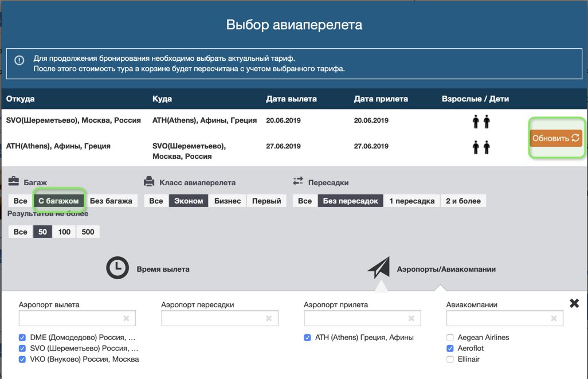Click the Аэропорт вылета search input
588x379 pixels.
(x=70, y=318)
